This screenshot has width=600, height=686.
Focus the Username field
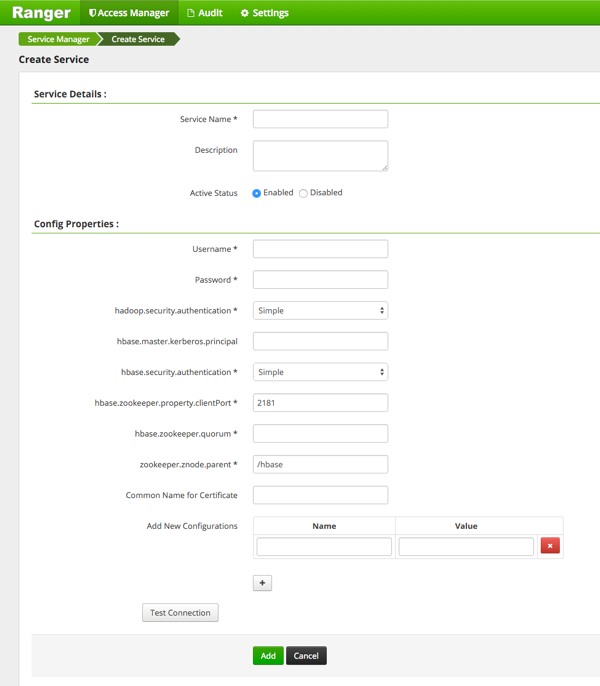[x=320, y=249]
